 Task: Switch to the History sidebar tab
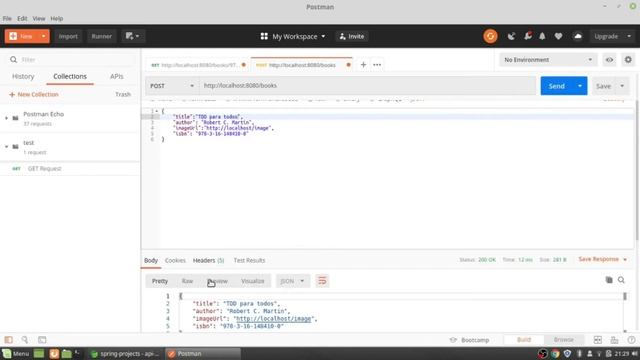click(23, 76)
